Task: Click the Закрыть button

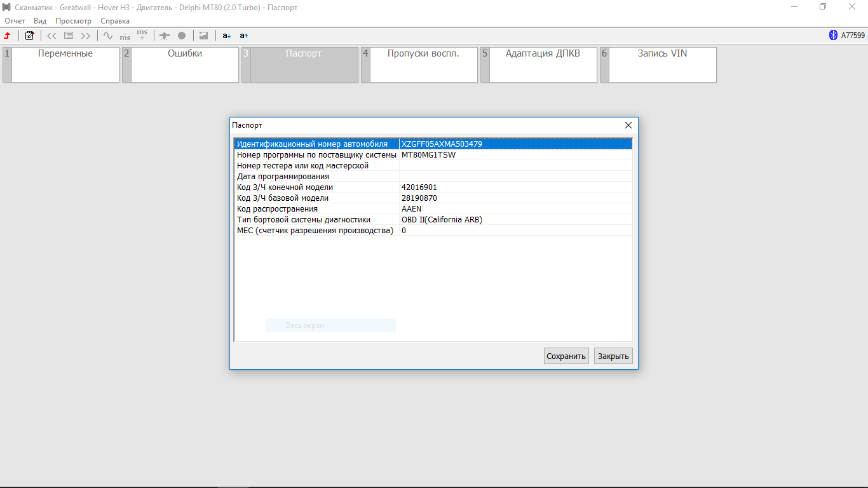Action: click(613, 356)
